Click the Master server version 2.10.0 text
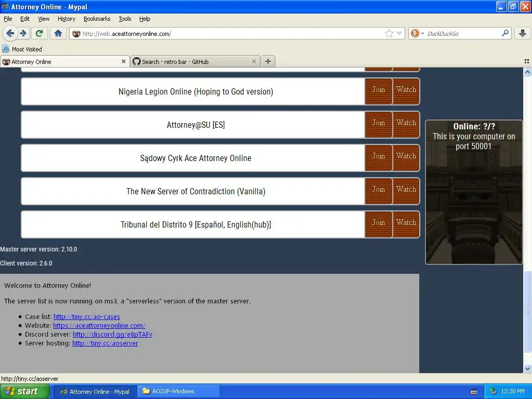532x399 pixels. click(38, 249)
